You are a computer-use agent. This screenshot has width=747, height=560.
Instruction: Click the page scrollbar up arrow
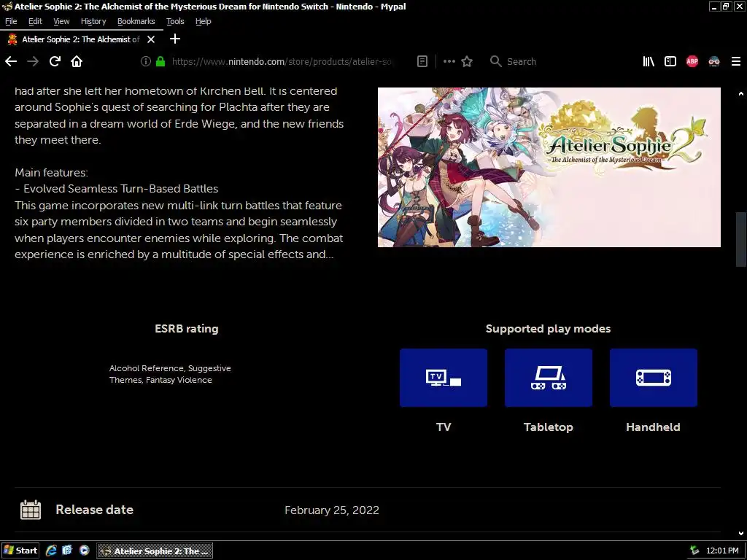[741, 94]
